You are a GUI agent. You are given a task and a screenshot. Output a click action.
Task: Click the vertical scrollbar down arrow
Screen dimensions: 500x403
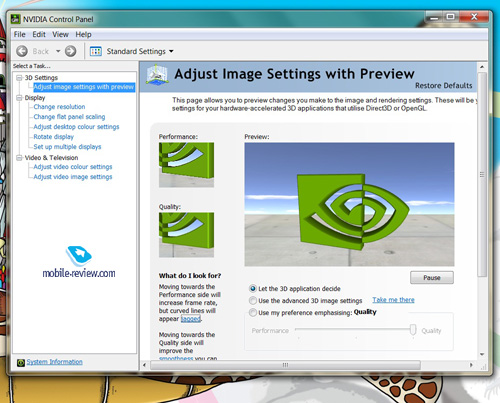pos(482,354)
